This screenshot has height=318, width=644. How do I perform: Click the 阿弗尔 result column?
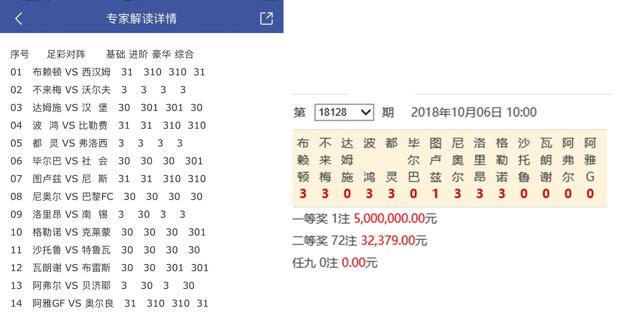(x=568, y=168)
